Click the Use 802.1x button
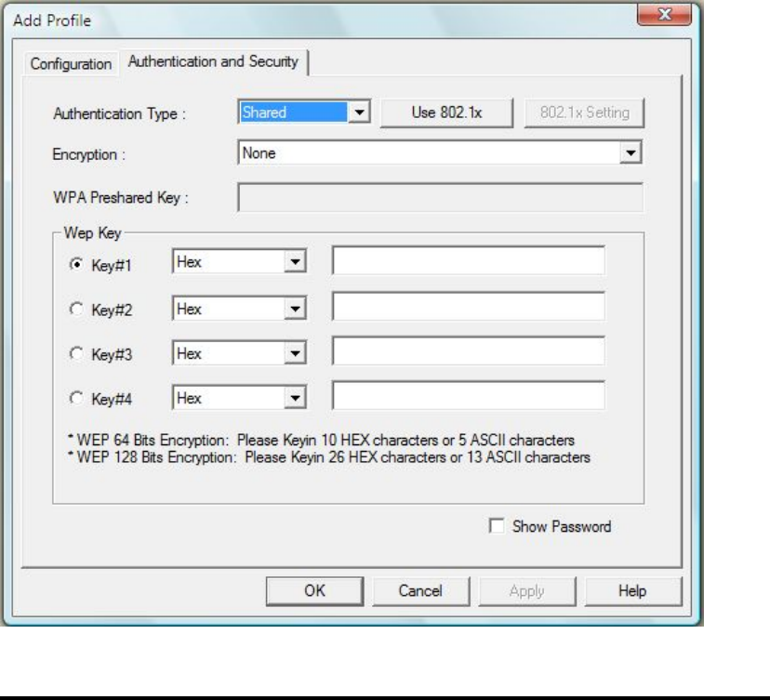The width and height of the screenshot is (770, 700). [446, 112]
